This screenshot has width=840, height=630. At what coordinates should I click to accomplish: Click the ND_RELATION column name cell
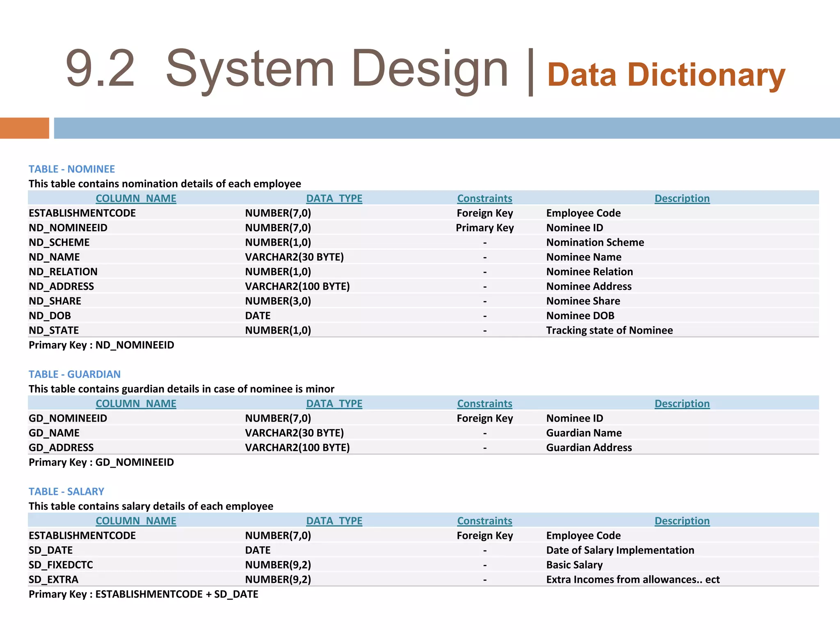[x=63, y=272]
